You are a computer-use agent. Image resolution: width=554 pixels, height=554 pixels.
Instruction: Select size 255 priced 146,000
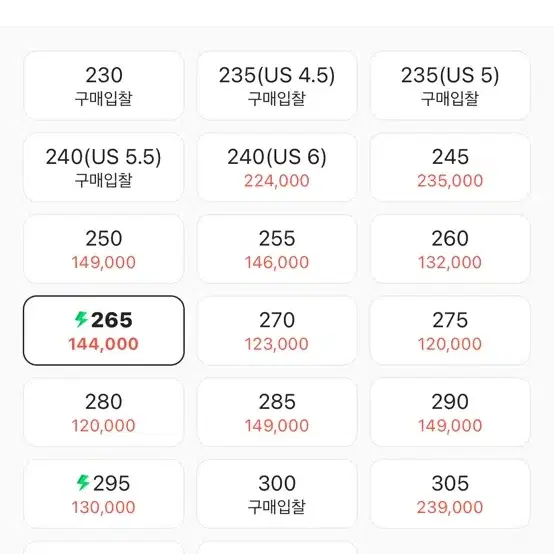[277, 249]
